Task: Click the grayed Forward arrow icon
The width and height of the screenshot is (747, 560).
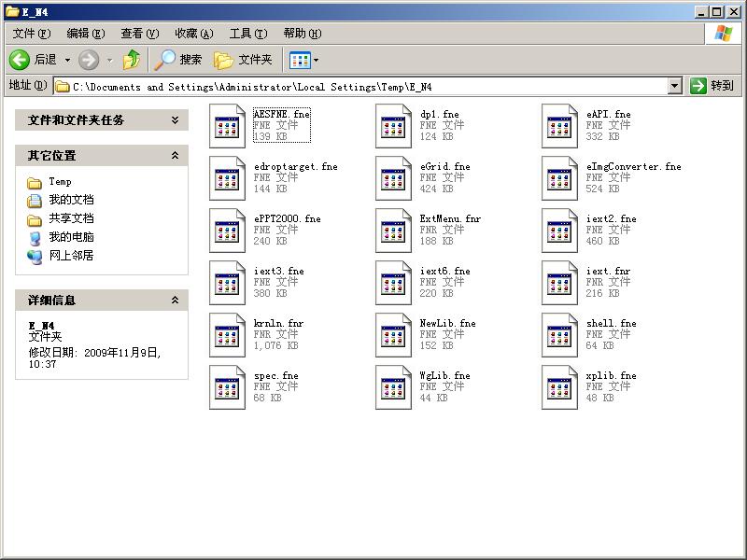Action: [x=89, y=60]
